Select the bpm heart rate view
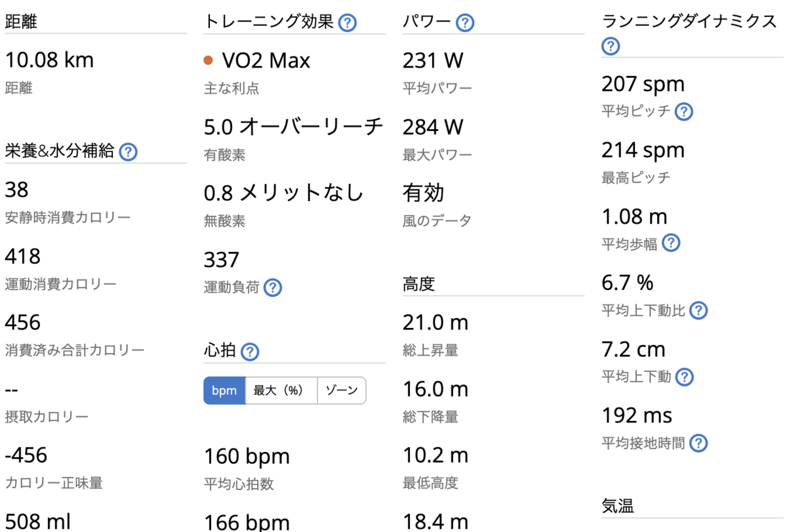The width and height of the screenshot is (787, 532). 224,390
